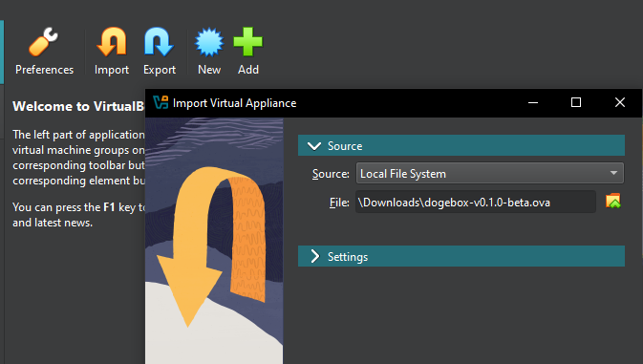The height and width of the screenshot is (364, 643).
Task: Click the 'File:' field label
Action: coord(339,203)
